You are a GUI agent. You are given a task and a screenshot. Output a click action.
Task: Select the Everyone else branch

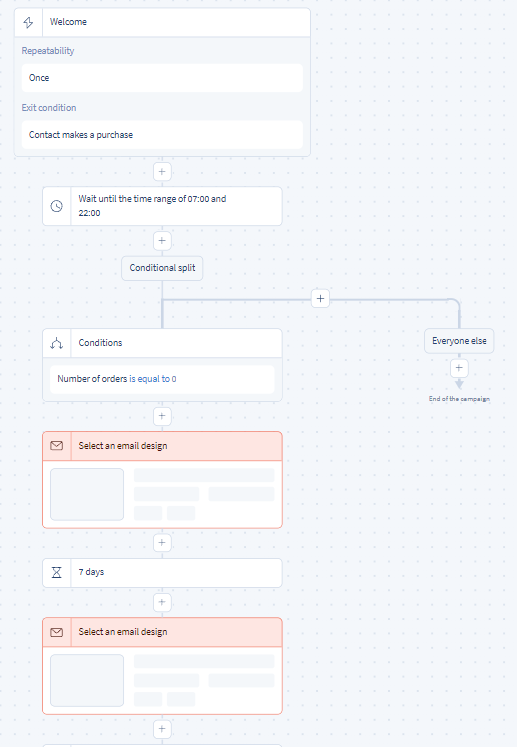459,341
